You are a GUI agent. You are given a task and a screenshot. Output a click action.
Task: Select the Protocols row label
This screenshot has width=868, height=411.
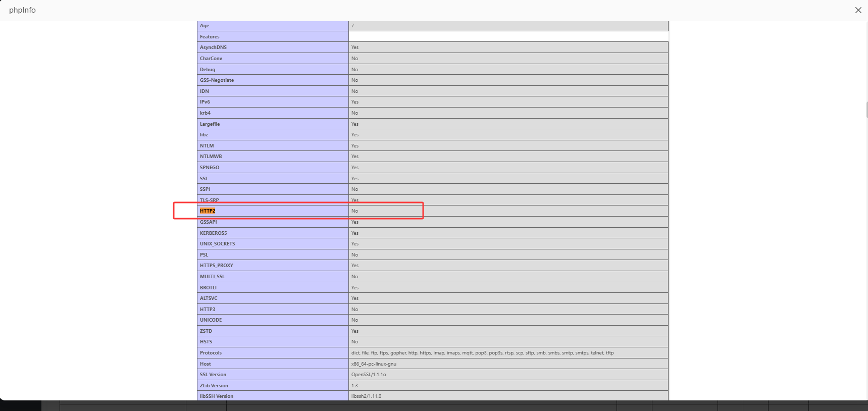click(x=211, y=353)
